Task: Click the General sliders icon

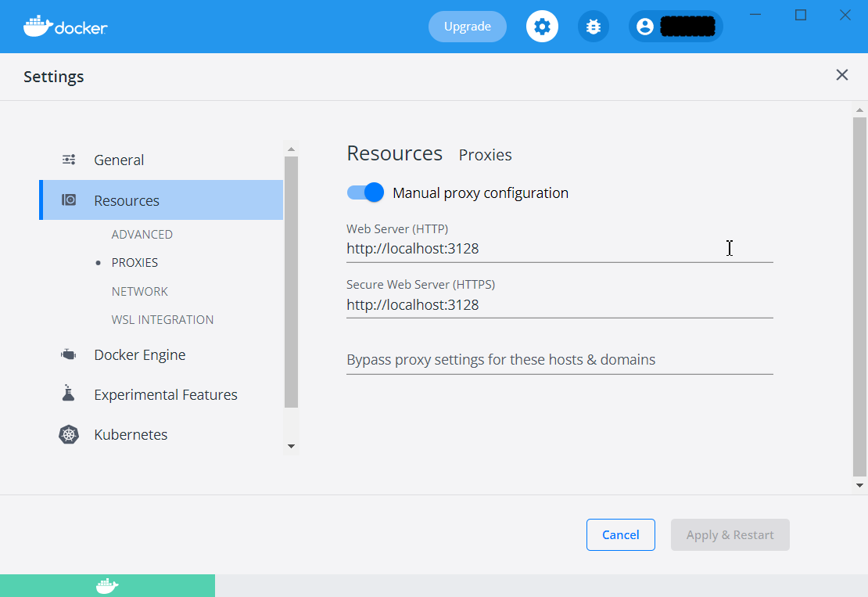Action: (69, 160)
